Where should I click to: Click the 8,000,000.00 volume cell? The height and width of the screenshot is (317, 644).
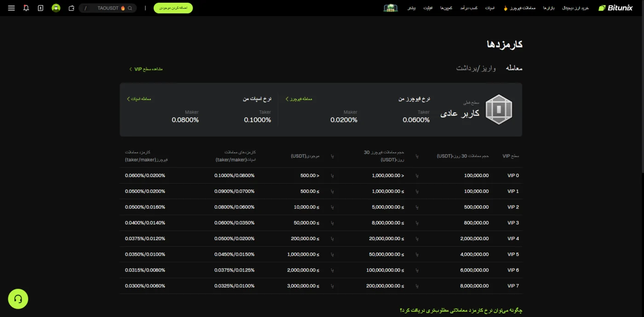pyautogui.click(x=474, y=286)
